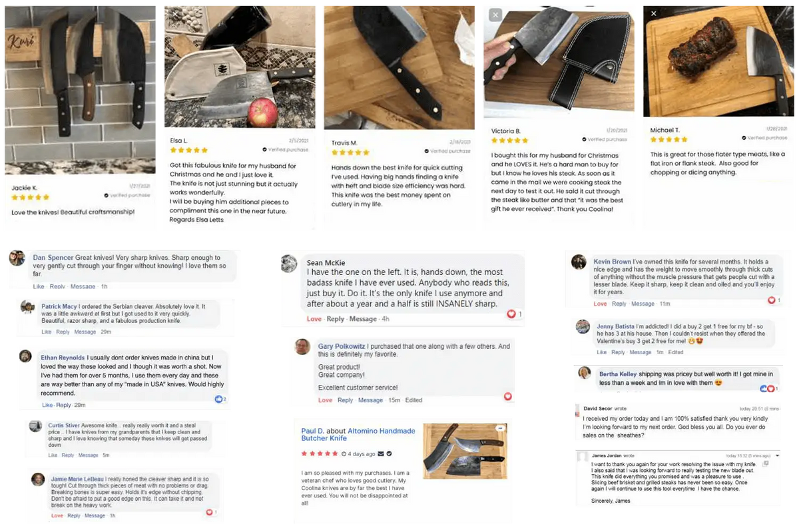The image size is (799, 532).
Task: Reply to Curtis Stiver's comment
Action: (x=68, y=455)
